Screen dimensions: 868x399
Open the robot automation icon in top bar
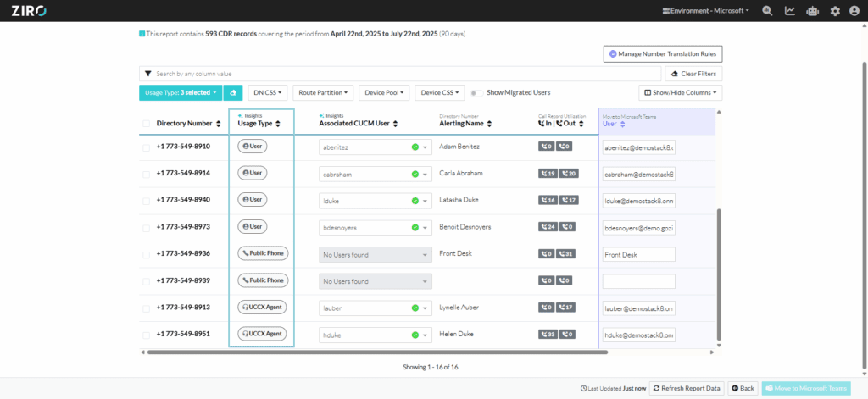813,11
